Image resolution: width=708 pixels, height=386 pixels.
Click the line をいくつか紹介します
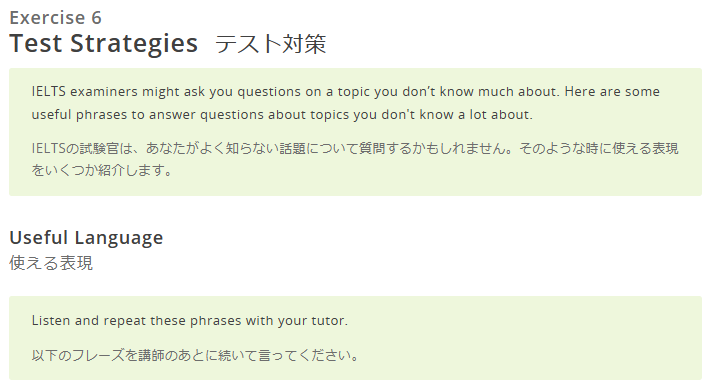(x=102, y=170)
